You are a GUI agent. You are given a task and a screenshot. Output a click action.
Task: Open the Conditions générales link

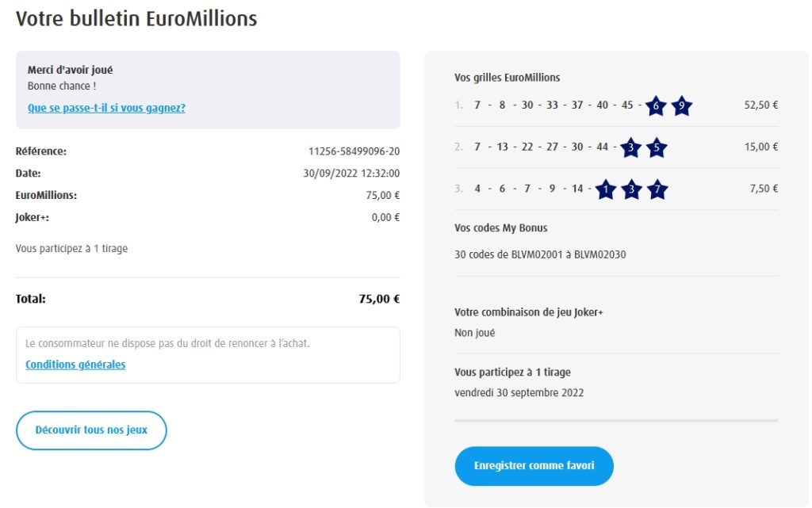(75, 365)
